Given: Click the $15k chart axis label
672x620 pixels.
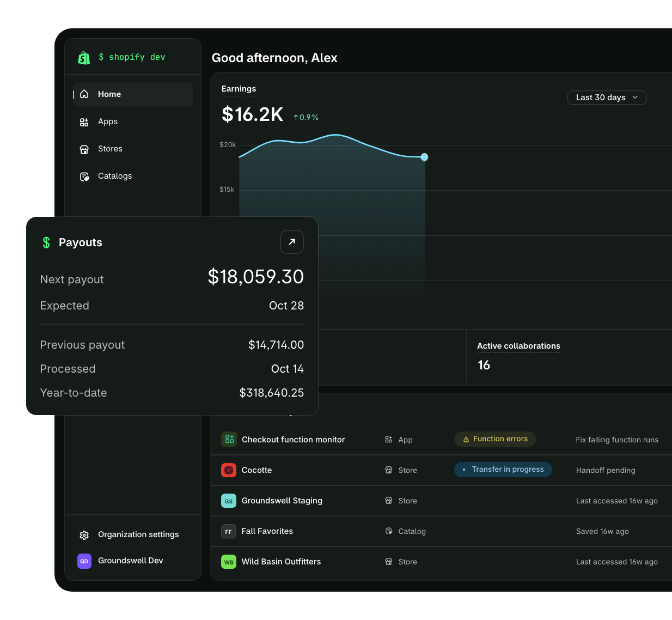Looking at the screenshot, I should pyautogui.click(x=227, y=190).
